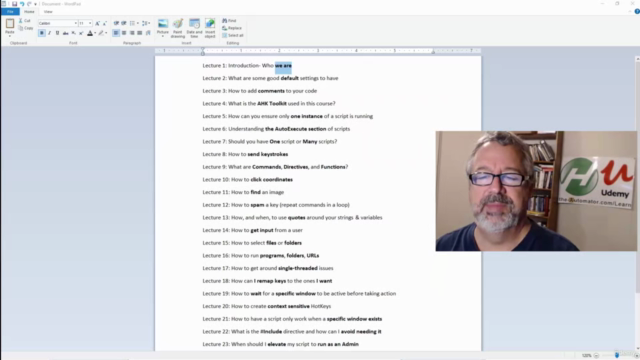
Task: Click the Replace button in Editing group
Action: click(232, 28)
